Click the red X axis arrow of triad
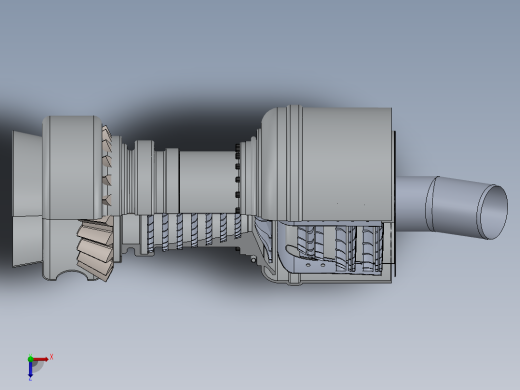The width and height of the screenshot is (520, 390). coord(40,359)
